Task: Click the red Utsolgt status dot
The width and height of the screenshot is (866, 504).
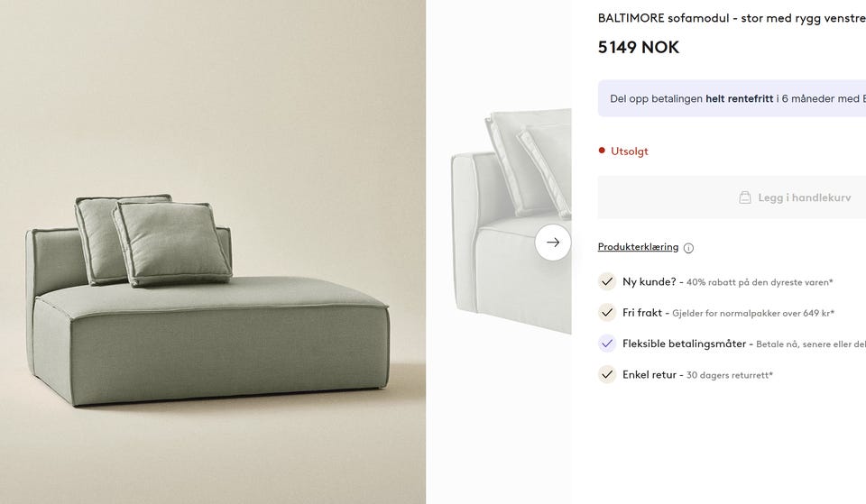Action: [602, 151]
